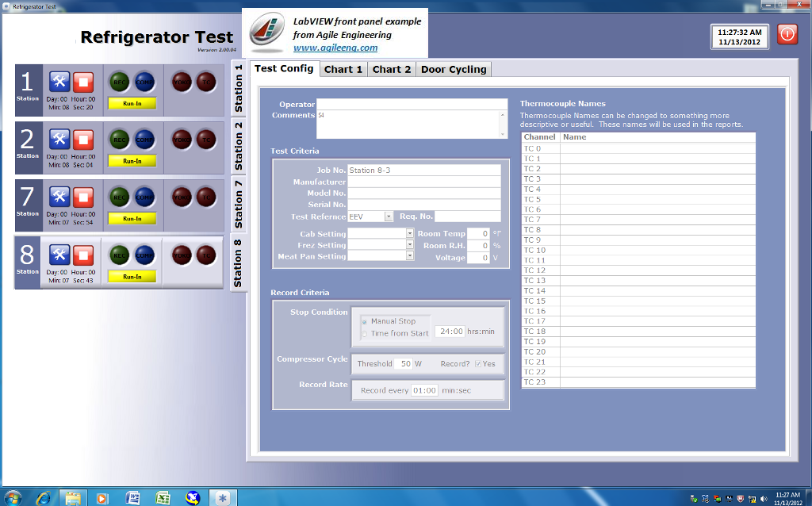
Task: Open the Meat Pan Setting dropdown
Action: tap(410, 257)
